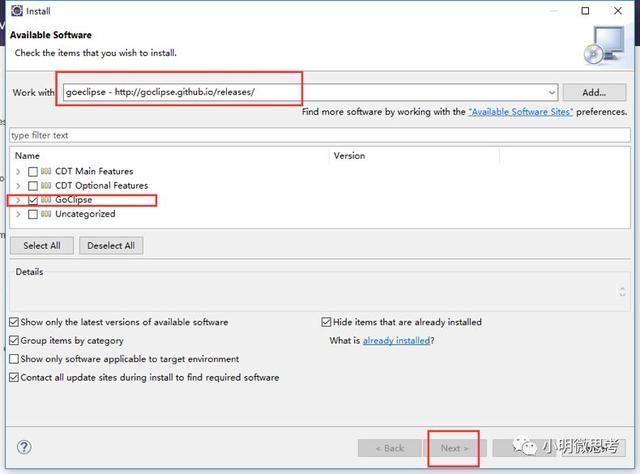
Task: Uncheck the GoClipse checkbox
Action: coord(33,200)
